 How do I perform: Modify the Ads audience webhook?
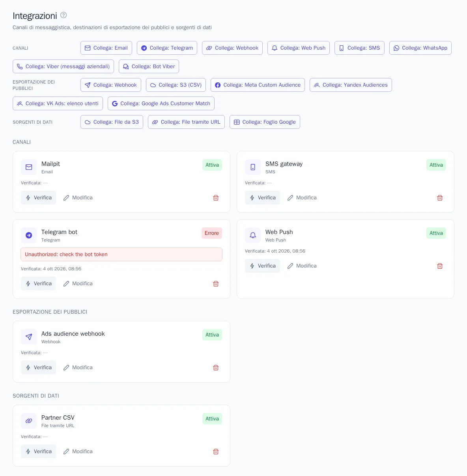(78, 368)
